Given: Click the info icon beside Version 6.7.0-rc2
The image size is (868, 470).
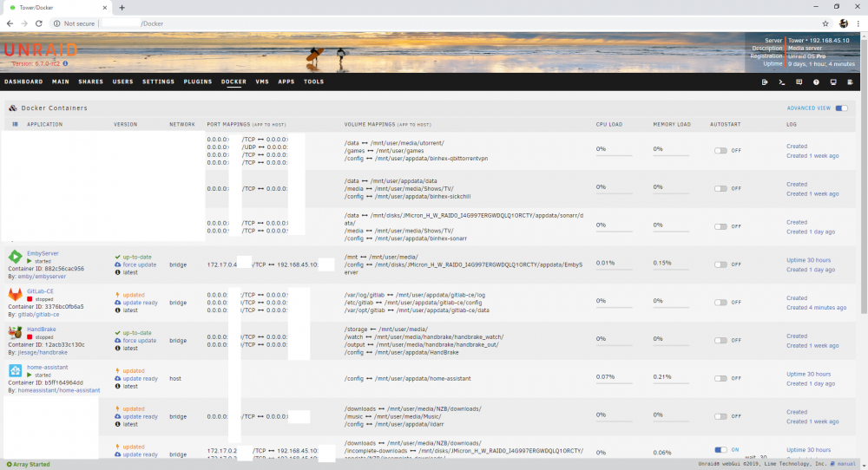Looking at the screenshot, I should click(65, 63).
